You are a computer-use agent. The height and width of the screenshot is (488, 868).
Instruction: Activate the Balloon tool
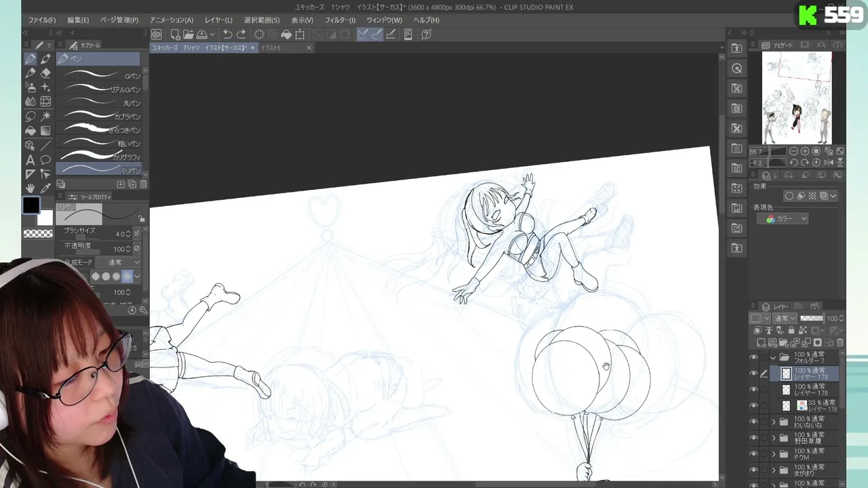click(x=45, y=160)
